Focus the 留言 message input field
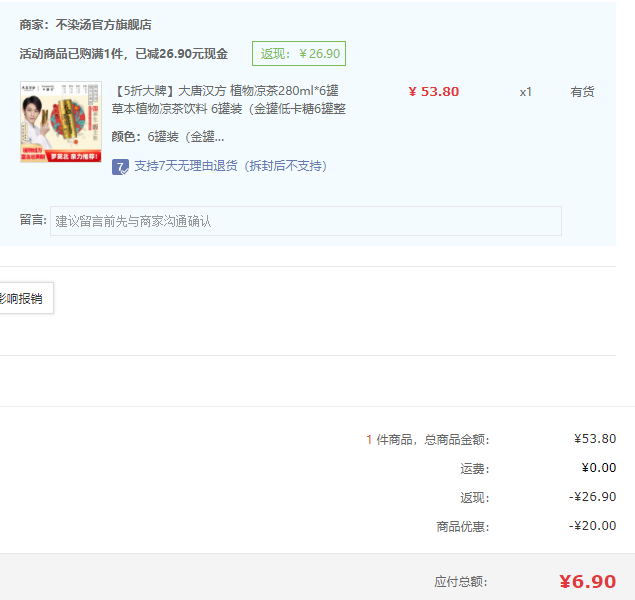Viewport: 635px width, 600px height. coord(305,221)
